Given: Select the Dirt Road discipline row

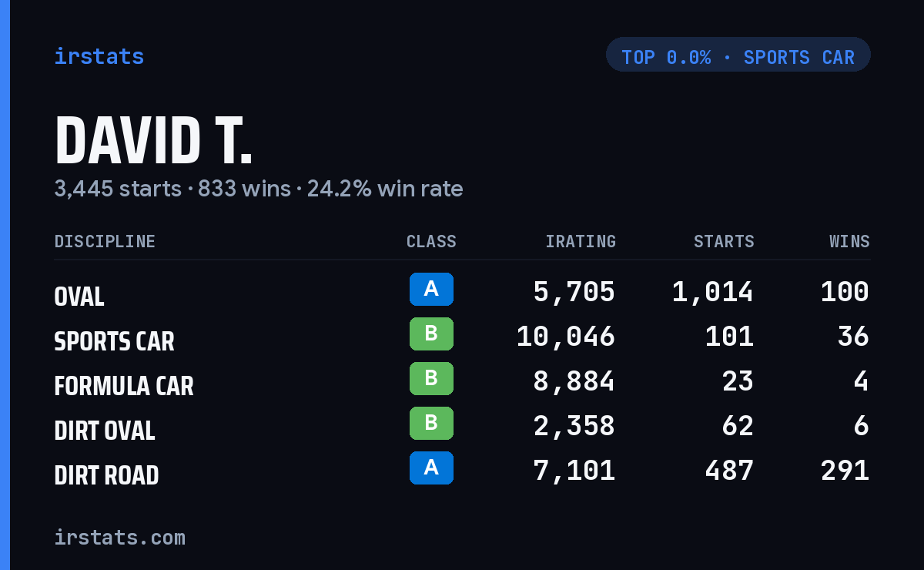Looking at the screenshot, I should (x=462, y=471).
